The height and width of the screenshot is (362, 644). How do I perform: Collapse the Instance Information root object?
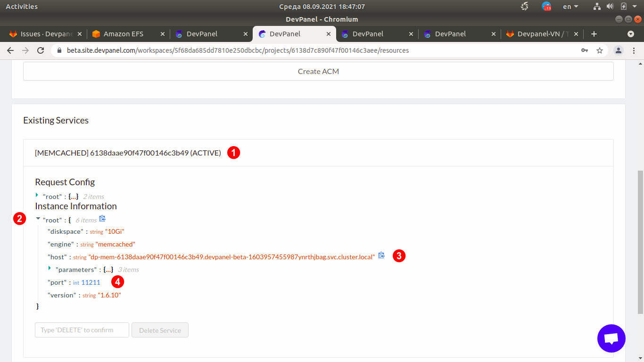tap(38, 219)
